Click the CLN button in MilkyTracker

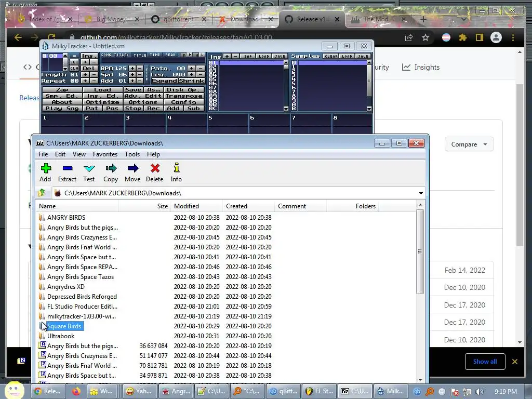(74, 68)
